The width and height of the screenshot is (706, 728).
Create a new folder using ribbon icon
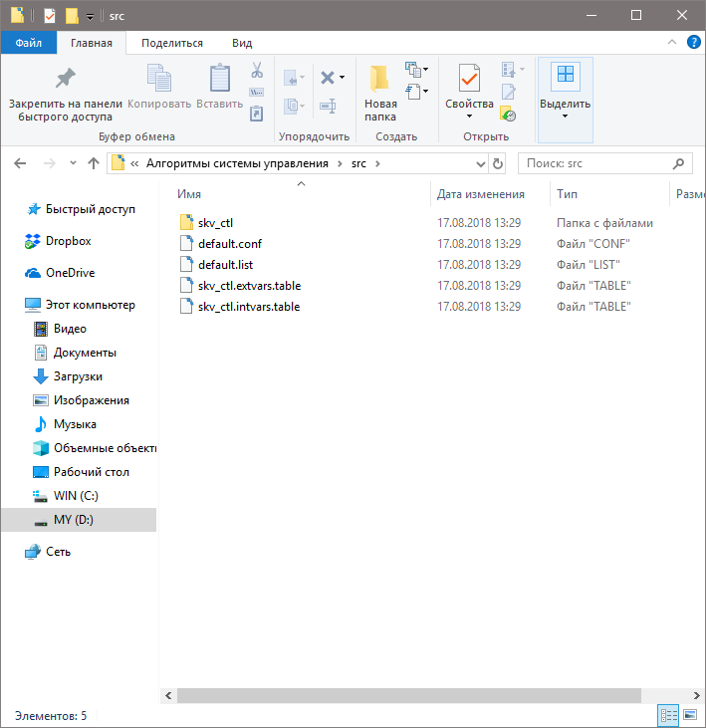pyautogui.click(x=379, y=80)
